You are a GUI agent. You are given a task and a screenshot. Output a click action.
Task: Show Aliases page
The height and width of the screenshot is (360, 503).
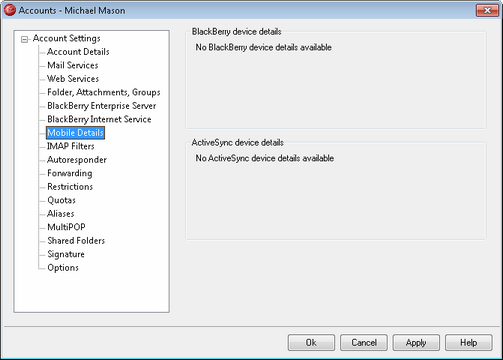coord(61,214)
